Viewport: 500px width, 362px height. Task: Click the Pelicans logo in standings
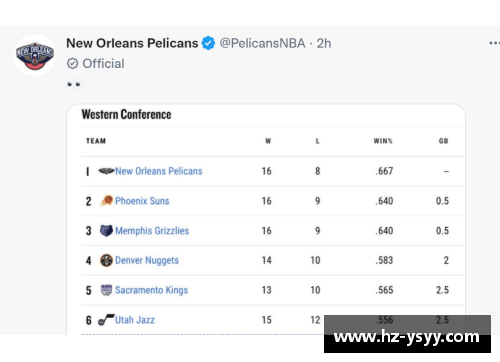coord(106,171)
